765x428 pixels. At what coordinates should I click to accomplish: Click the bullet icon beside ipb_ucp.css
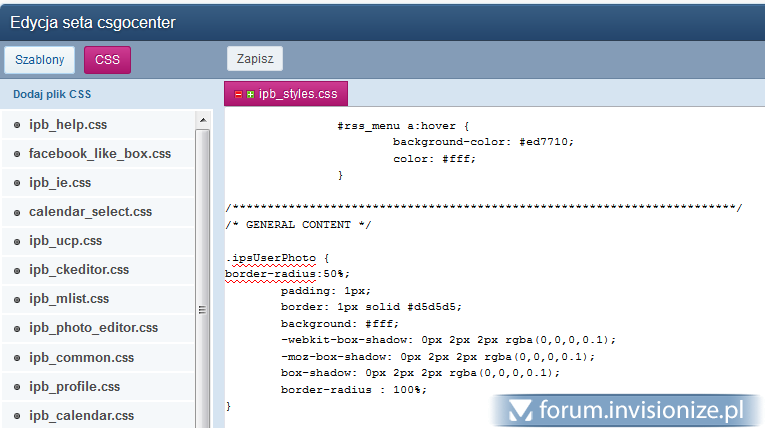pyautogui.click(x=17, y=241)
